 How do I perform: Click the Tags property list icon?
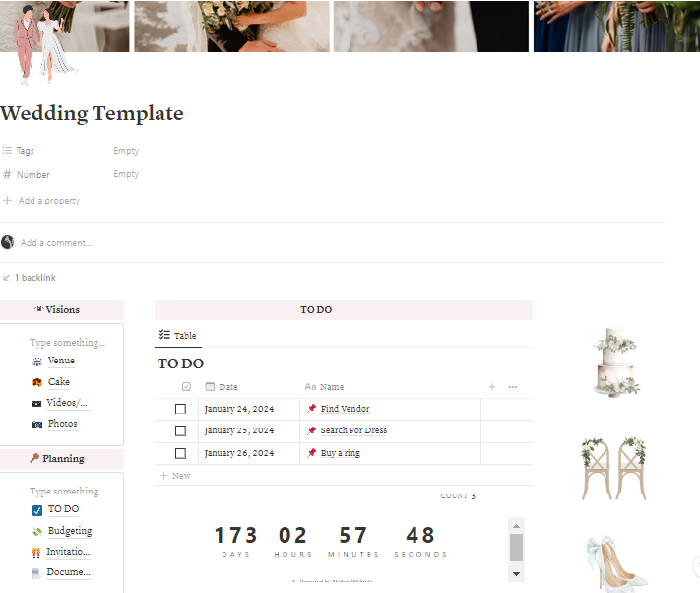pyautogui.click(x=7, y=151)
